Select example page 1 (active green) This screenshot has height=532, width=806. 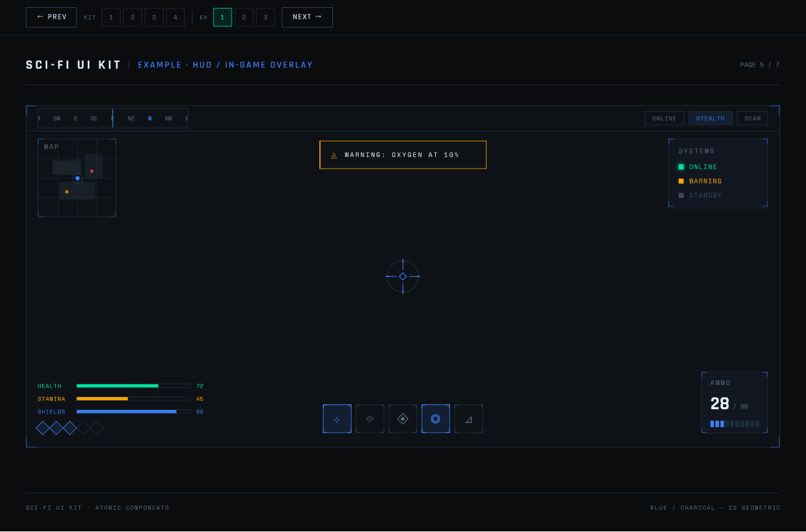222,17
